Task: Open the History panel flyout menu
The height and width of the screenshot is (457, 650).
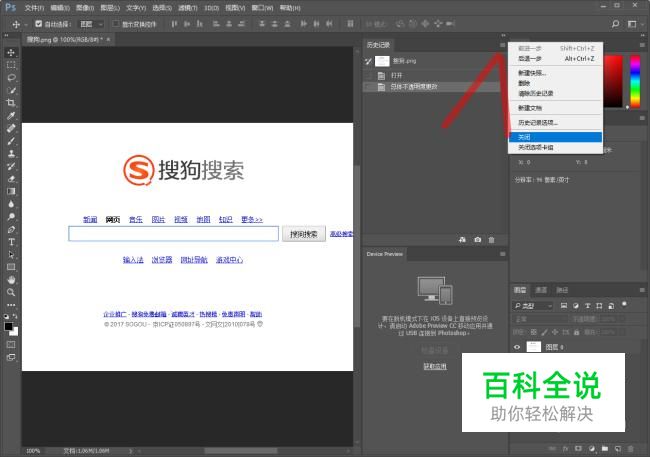Action: (503, 45)
